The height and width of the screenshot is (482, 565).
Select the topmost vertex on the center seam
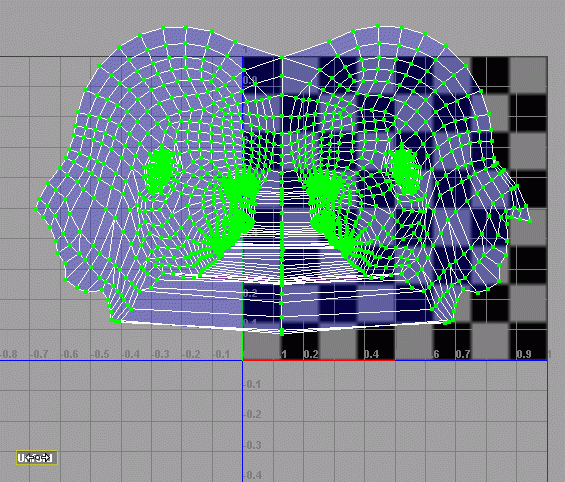click(x=282, y=57)
